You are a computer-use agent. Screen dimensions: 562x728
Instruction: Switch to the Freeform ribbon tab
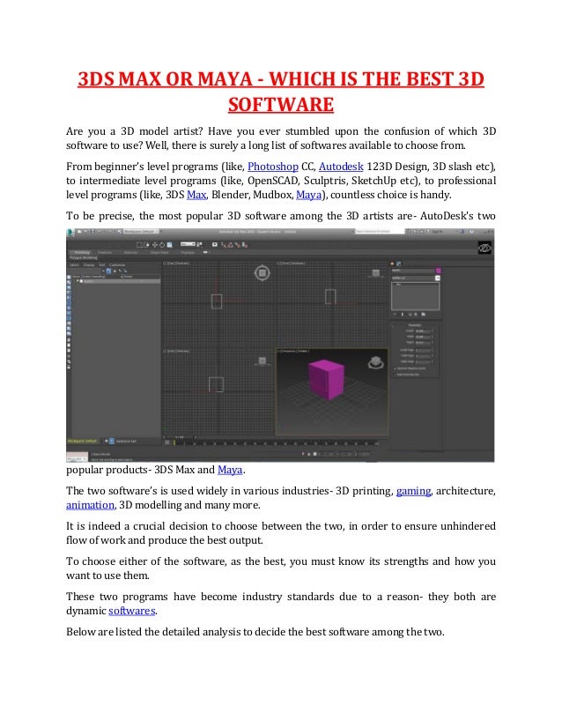[105, 253]
